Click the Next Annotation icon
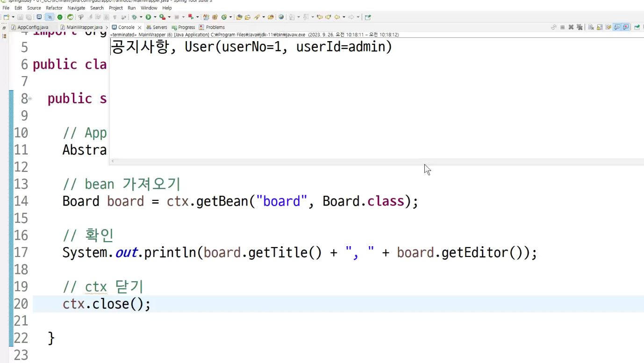 (x=292, y=17)
